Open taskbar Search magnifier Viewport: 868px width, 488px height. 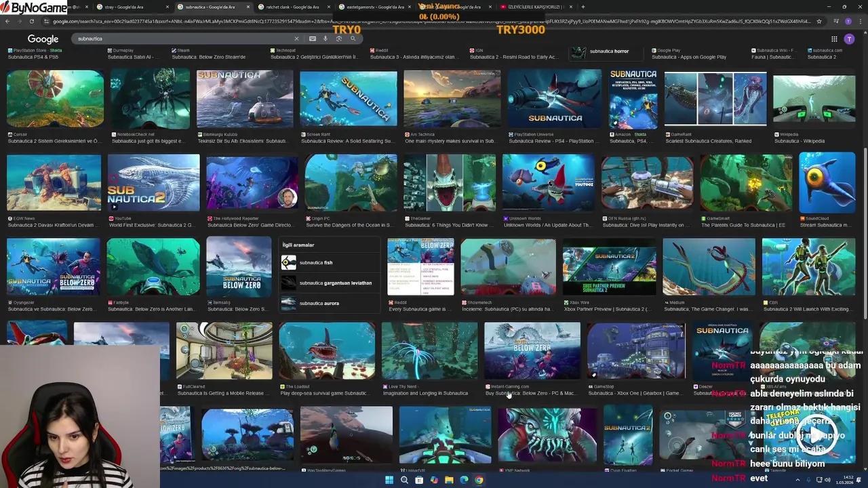pyautogui.click(x=404, y=480)
